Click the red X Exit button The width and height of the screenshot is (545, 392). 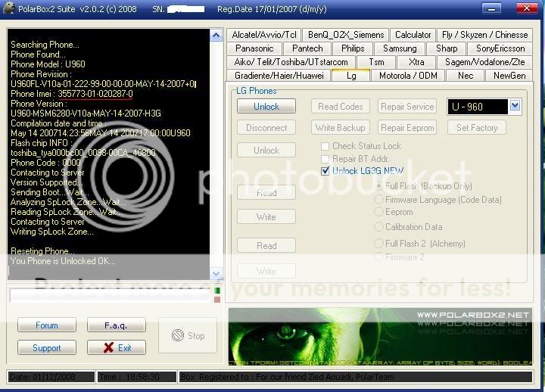[x=117, y=347]
